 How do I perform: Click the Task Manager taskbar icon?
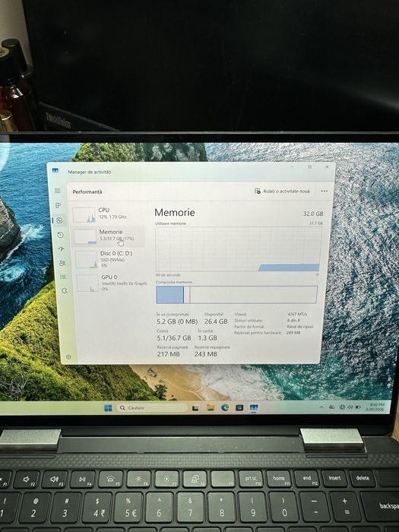[254, 407]
